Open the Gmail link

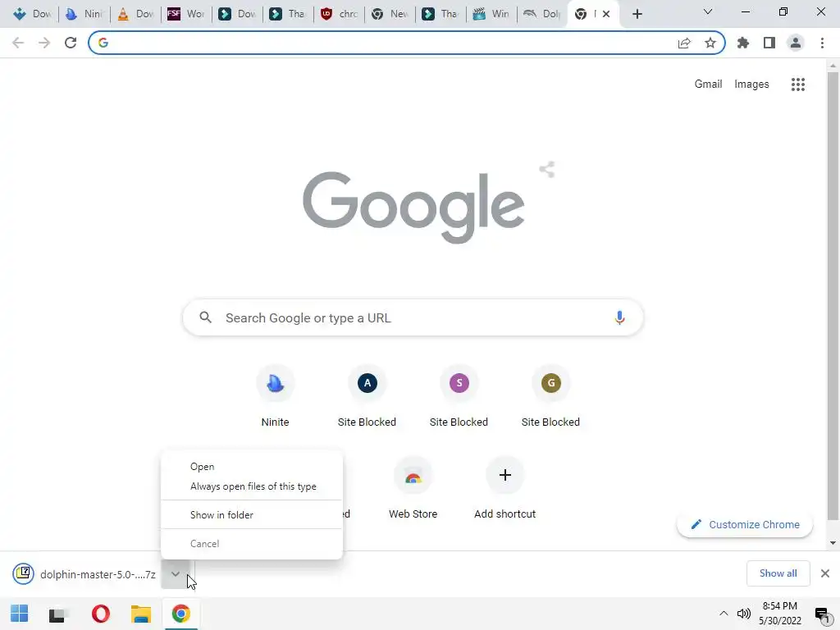[708, 84]
